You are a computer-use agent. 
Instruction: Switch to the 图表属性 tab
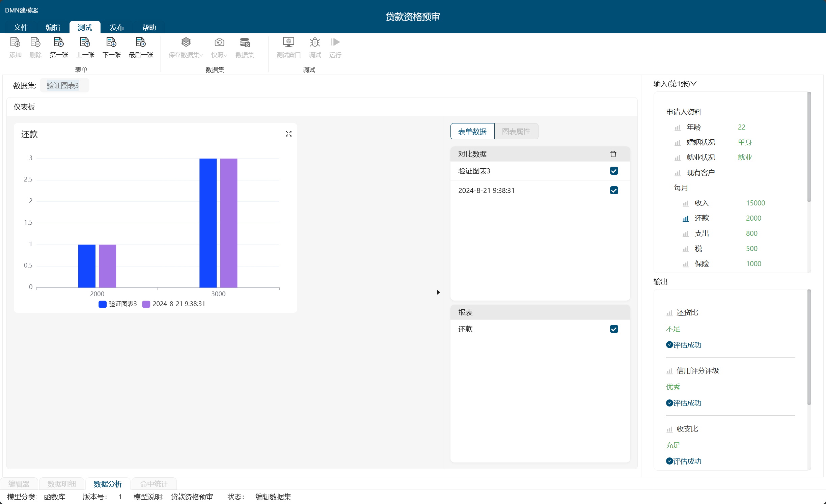point(516,131)
